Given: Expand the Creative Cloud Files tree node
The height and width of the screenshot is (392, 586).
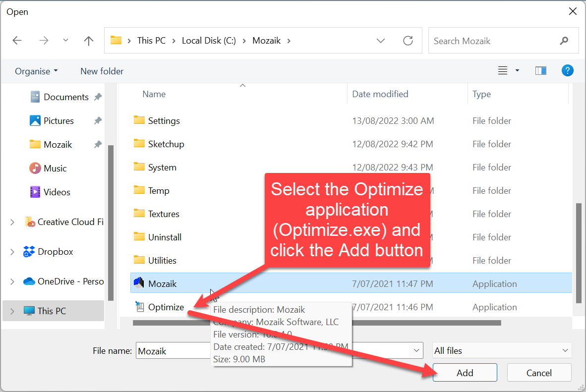Looking at the screenshot, I should click(x=12, y=223).
